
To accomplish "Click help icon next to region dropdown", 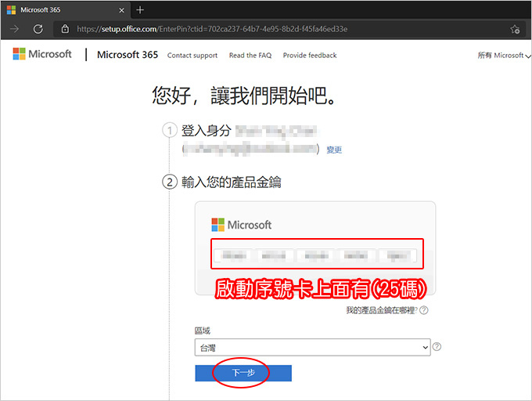I will (x=437, y=347).
